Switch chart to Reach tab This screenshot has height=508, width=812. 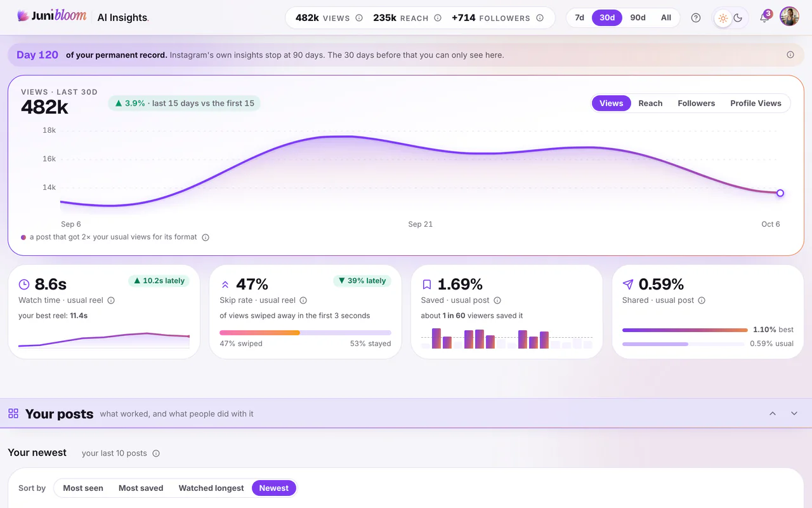pos(650,104)
